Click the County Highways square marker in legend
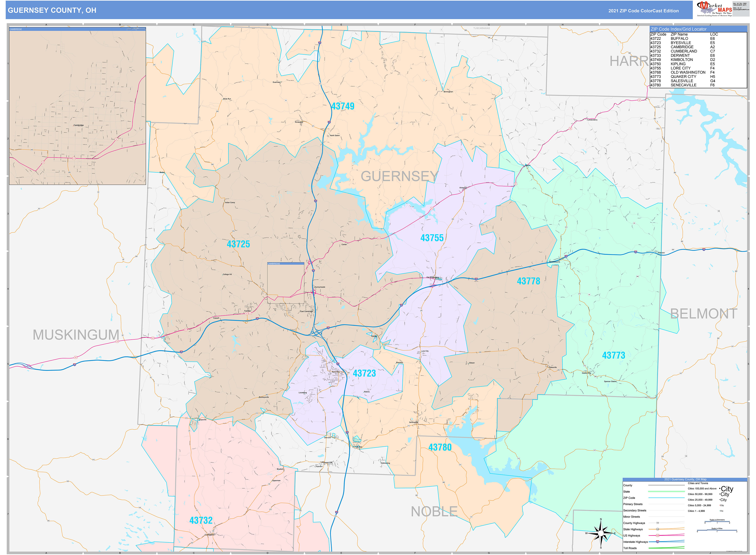This screenshot has height=555, width=756. (x=657, y=523)
